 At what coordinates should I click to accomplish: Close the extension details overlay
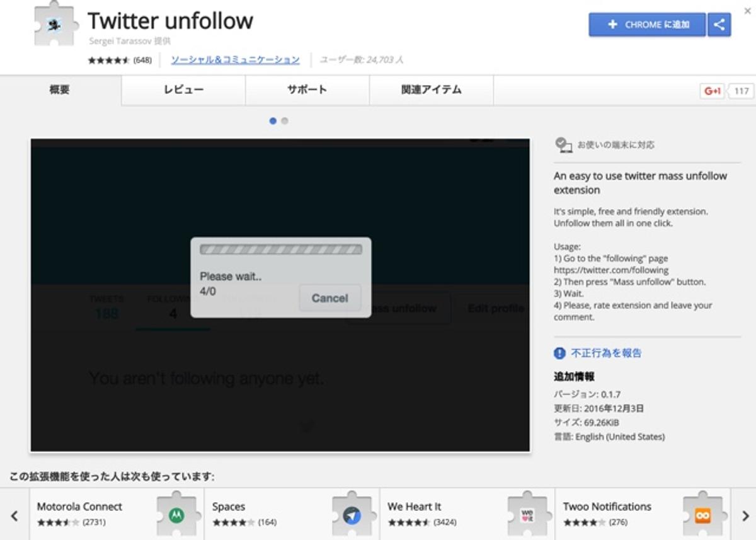(x=748, y=6)
